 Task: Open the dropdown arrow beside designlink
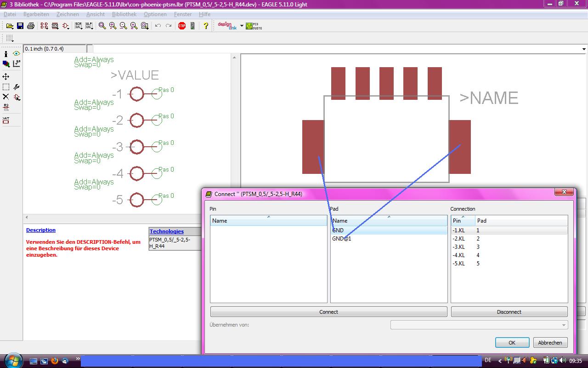click(x=242, y=26)
